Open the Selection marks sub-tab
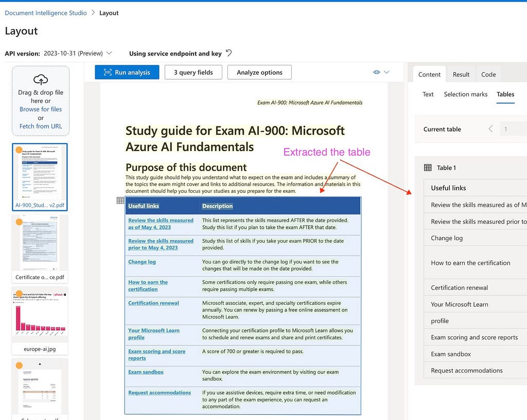 (465, 95)
